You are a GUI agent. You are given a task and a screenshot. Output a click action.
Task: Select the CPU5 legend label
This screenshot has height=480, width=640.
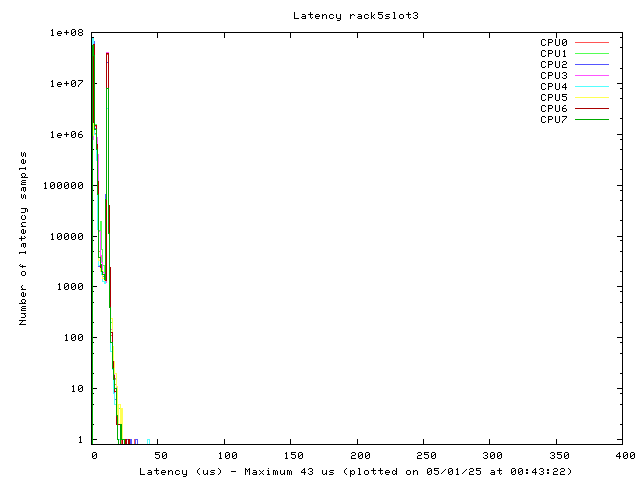(x=553, y=98)
